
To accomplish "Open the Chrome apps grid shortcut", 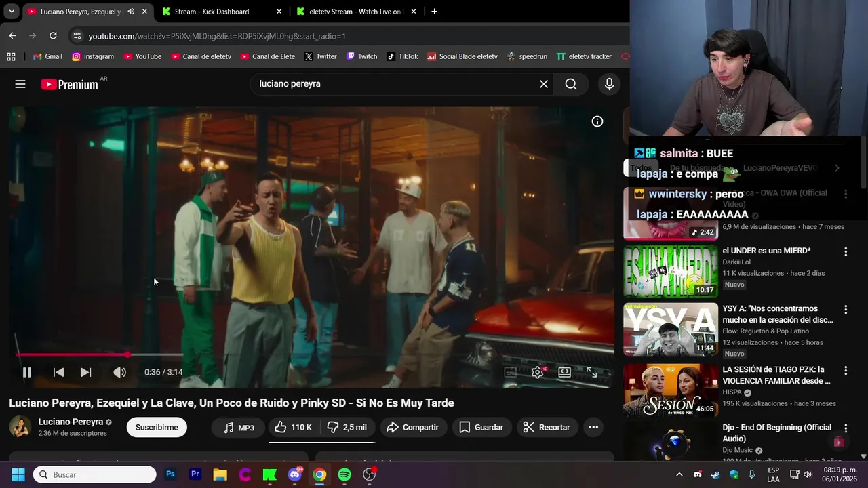I will coord(11,56).
